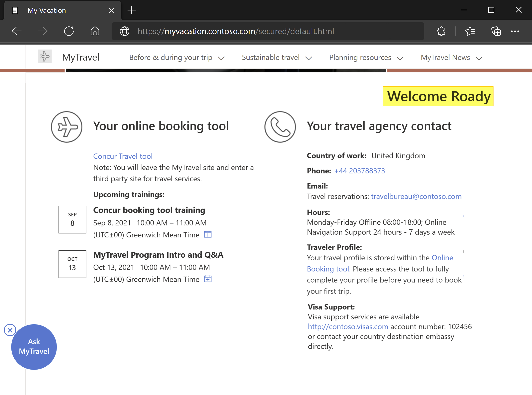The height and width of the screenshot is (395, 532).
Task: Click the calendar add icon for Oct 13 event
Action: [208, 278]
